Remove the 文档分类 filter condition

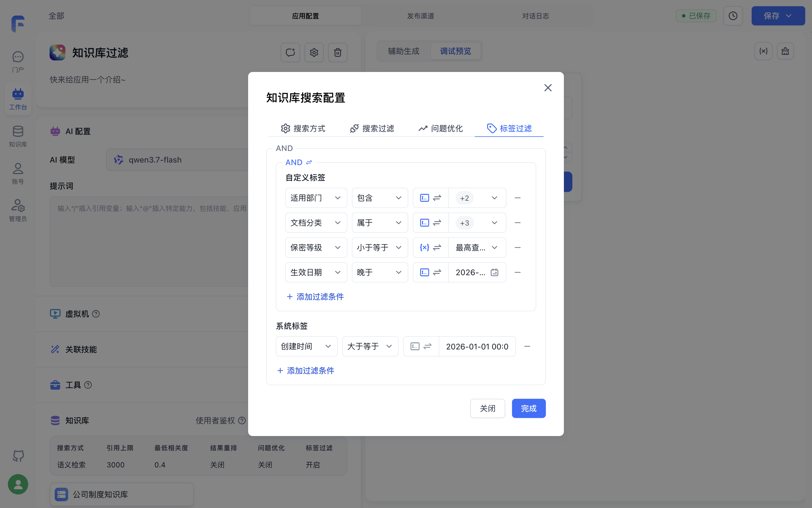point(517,223)
